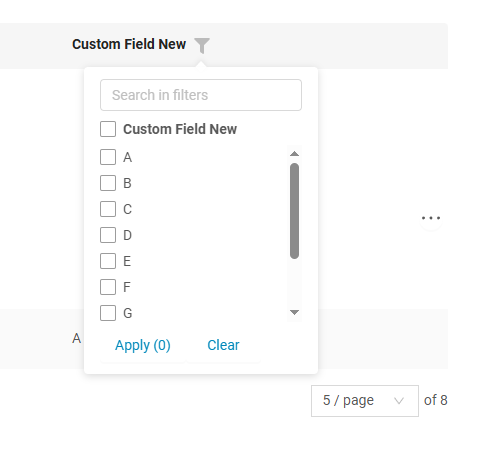Click the Custom Field New column header

[129, 44]
